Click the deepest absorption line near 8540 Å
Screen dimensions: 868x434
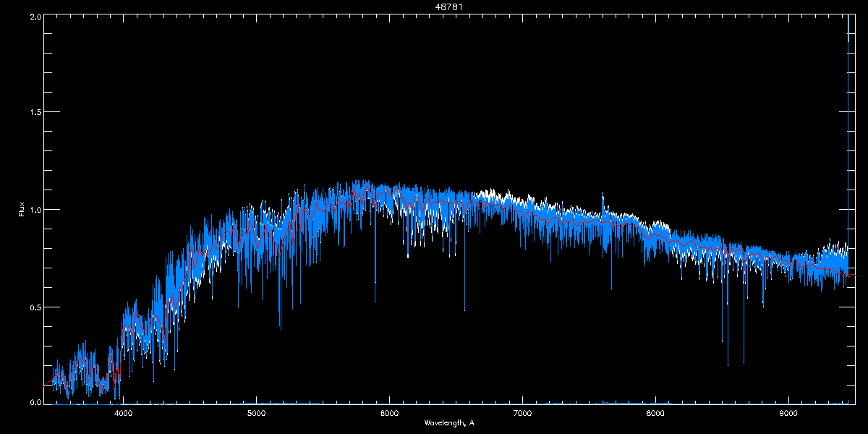728,362
